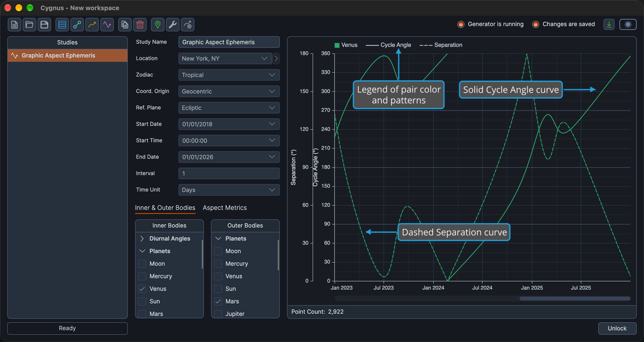
Task: Expand Diurnal Angles group in Inner Bodies
Action: click(x=142, y=239)
